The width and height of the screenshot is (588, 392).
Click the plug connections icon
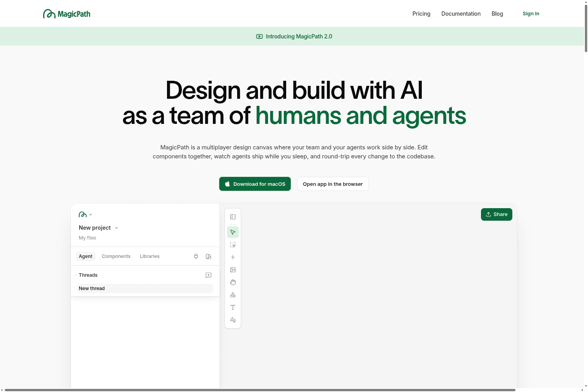click(196, 256)
